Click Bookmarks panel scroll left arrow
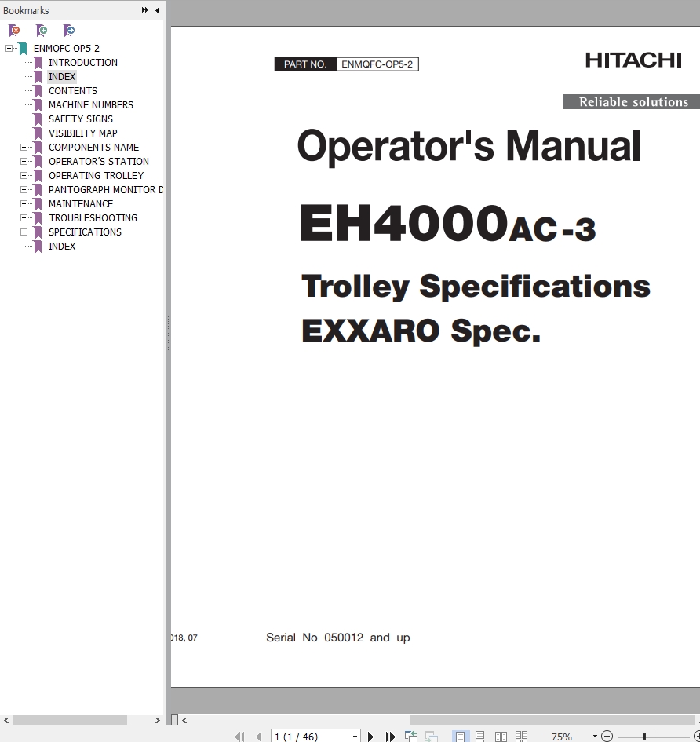The image size is (700, 742). tap(6, 720)
